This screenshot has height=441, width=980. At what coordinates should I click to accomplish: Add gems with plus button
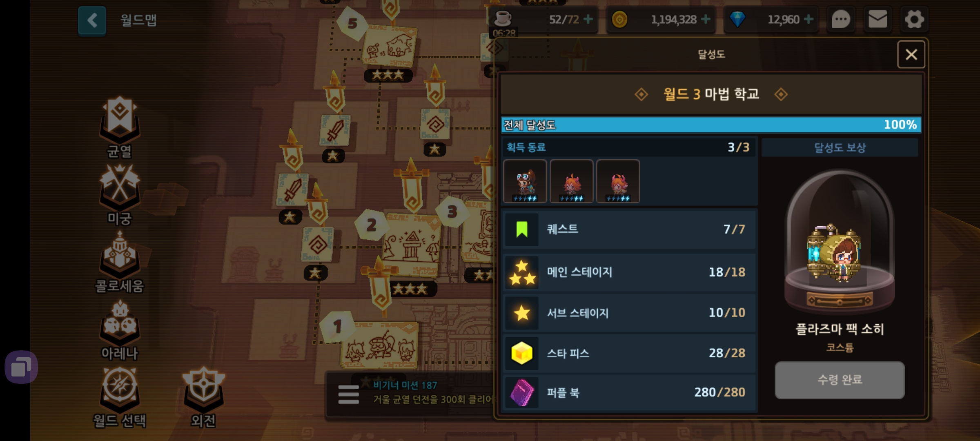click(808, 19)
